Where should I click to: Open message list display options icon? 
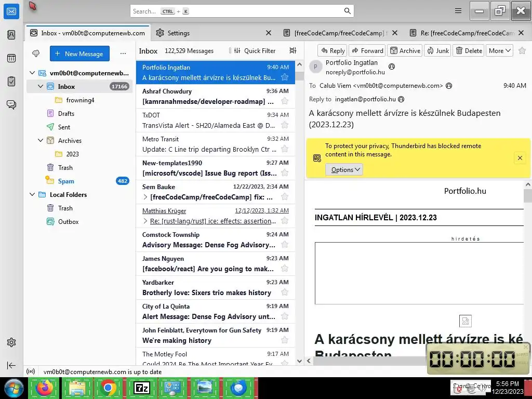click(x=293, y=50)
